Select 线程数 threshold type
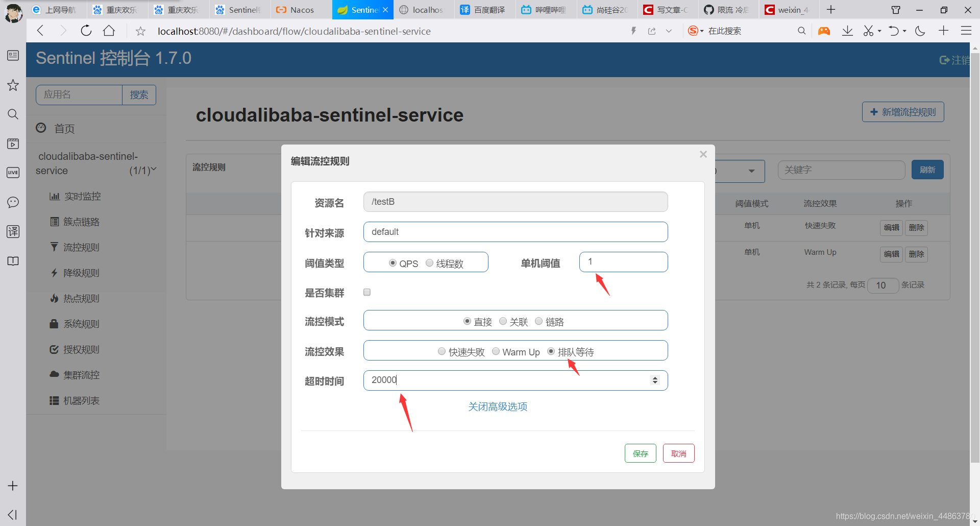Image resolution: width=980 pixels, height=526 pixels. [x=429, y=263]
